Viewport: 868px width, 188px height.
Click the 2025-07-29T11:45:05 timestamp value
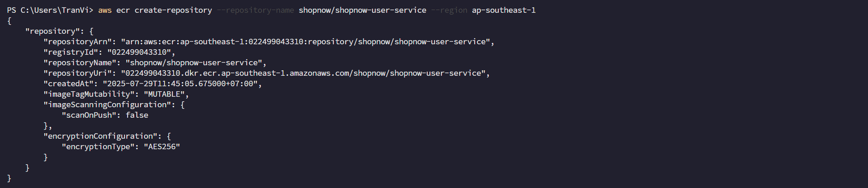(x=180, y=84)
